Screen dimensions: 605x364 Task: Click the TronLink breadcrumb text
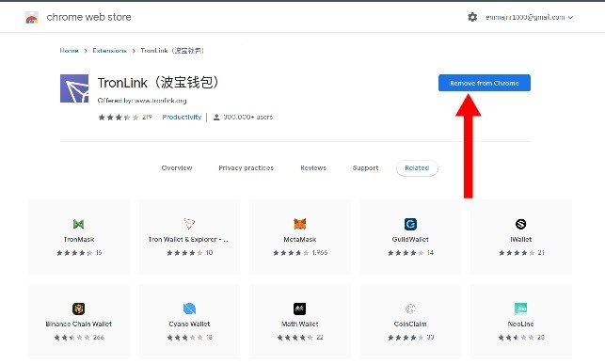click(172, 51)
